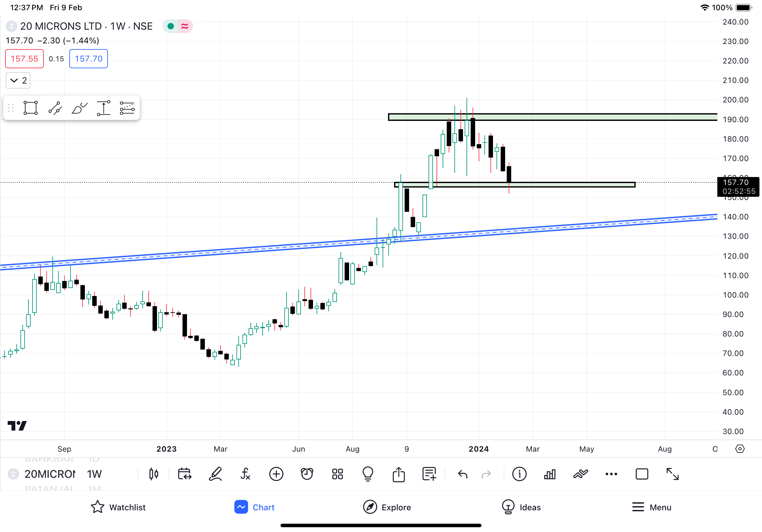Expand the collapsed indicators legend showing 2
The image size is (762, 532).
[x=18, y=80]
